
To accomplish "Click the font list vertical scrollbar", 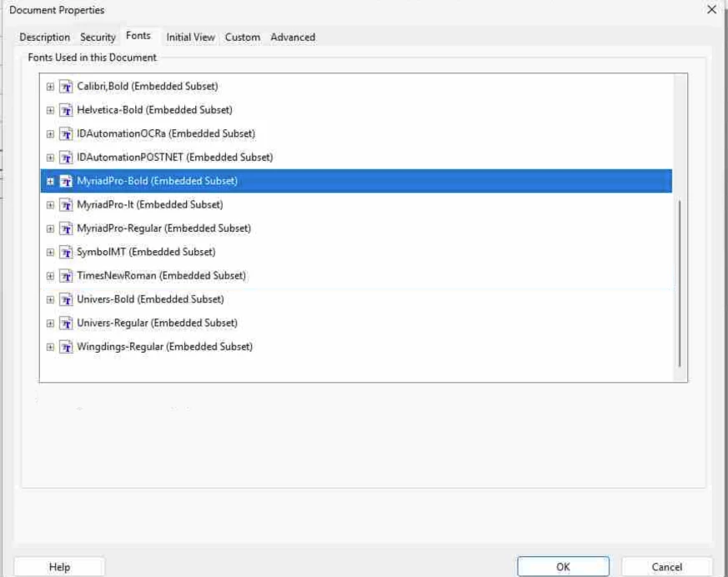I will [x=680, y=283].
